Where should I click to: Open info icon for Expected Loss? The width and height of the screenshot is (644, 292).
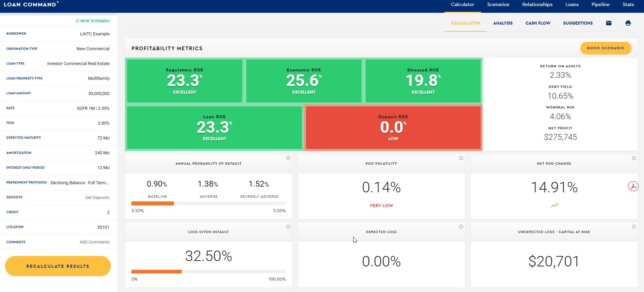tap(461, 227)
